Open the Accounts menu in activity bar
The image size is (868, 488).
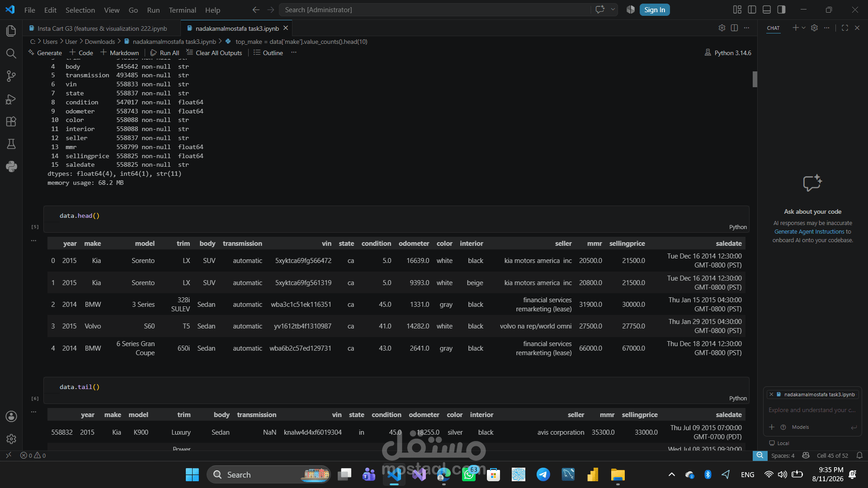coord(11,416)
